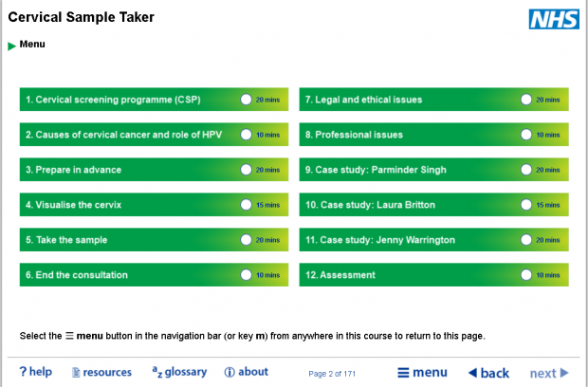Viewport: 588px width, 388px height.
Task: Open module 4 Visualise the cervix
Action: pos(155,205)
